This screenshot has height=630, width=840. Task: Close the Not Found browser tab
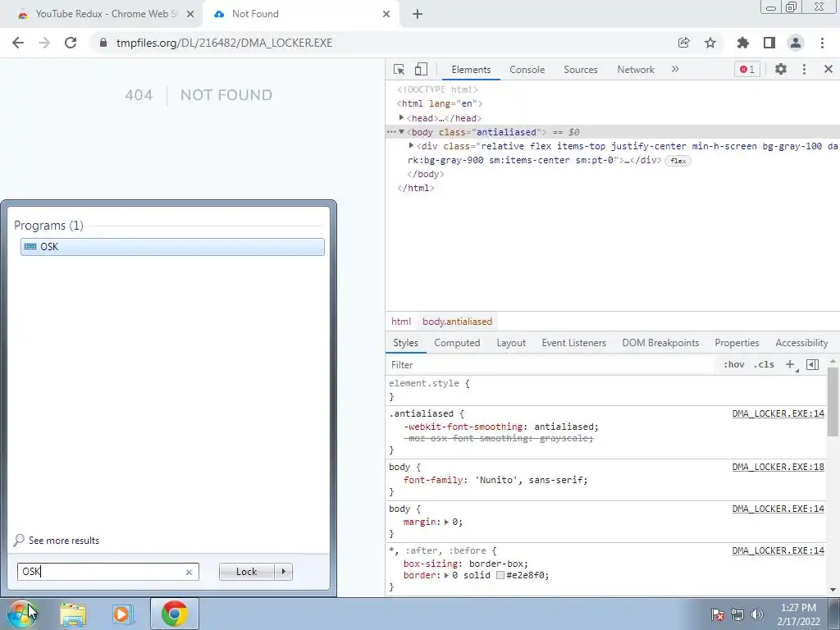tap(386, 14)
